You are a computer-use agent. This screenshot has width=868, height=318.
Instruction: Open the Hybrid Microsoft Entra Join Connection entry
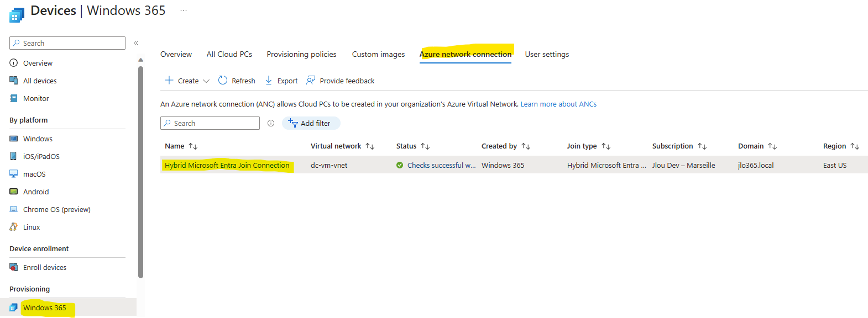pos(227,165)
